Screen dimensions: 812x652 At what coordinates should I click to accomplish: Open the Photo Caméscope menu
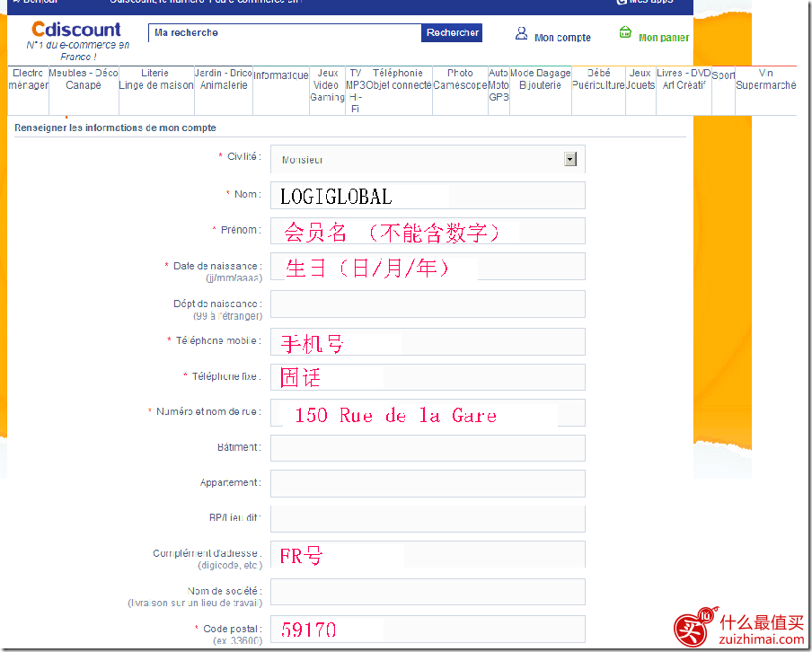click(460, 79)
